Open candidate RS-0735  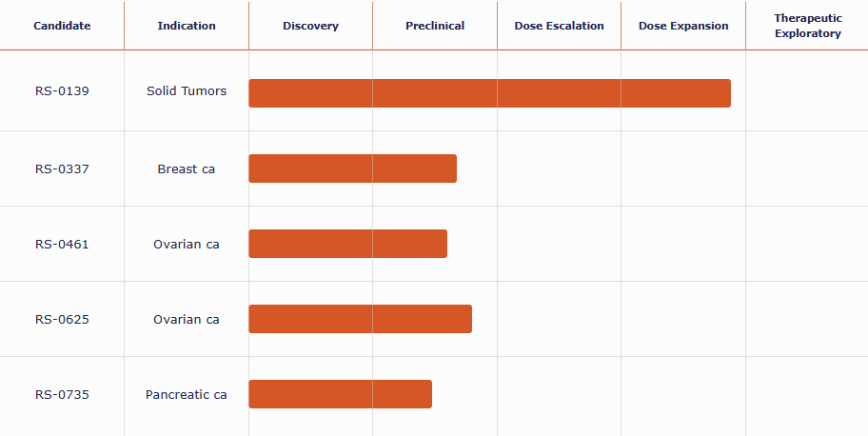pyautogui.click(x=62, y=395)
